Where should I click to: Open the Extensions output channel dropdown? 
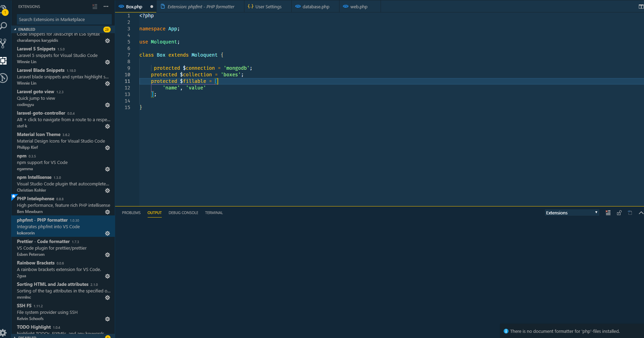click(x=571, y=213)
